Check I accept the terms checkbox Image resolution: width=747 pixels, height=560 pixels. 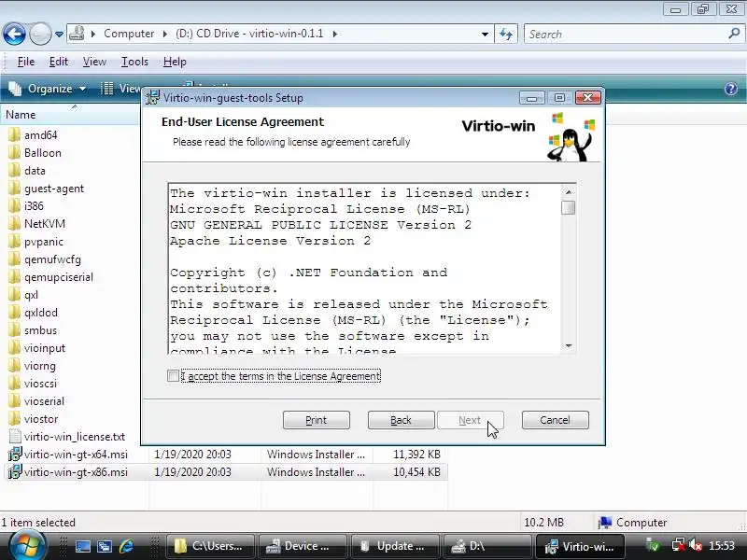coord(173,376)
